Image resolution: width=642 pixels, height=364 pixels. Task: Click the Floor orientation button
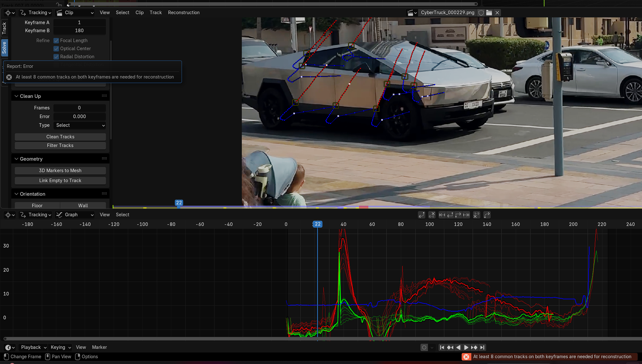pyautogui.click(x=37, y=205)
